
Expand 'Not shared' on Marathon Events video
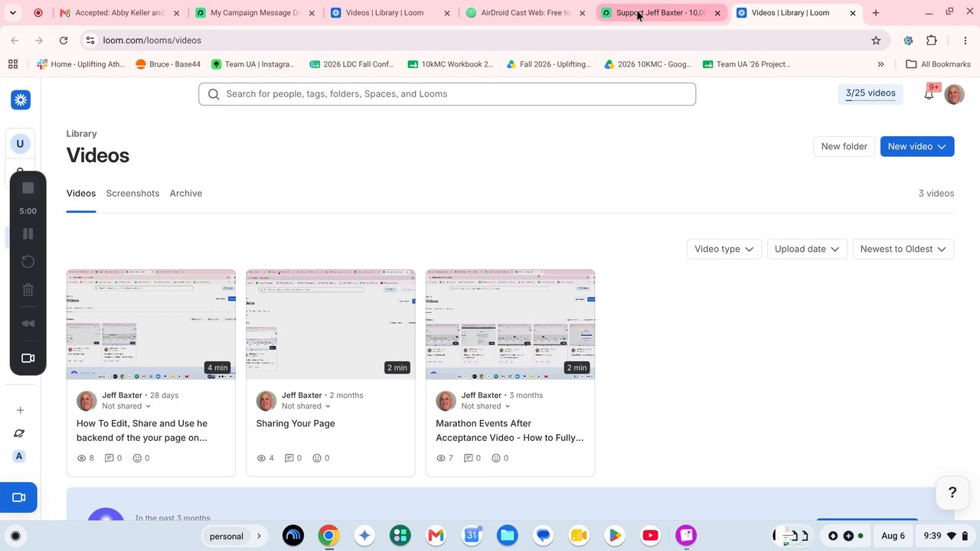click(x=486, y=406)
